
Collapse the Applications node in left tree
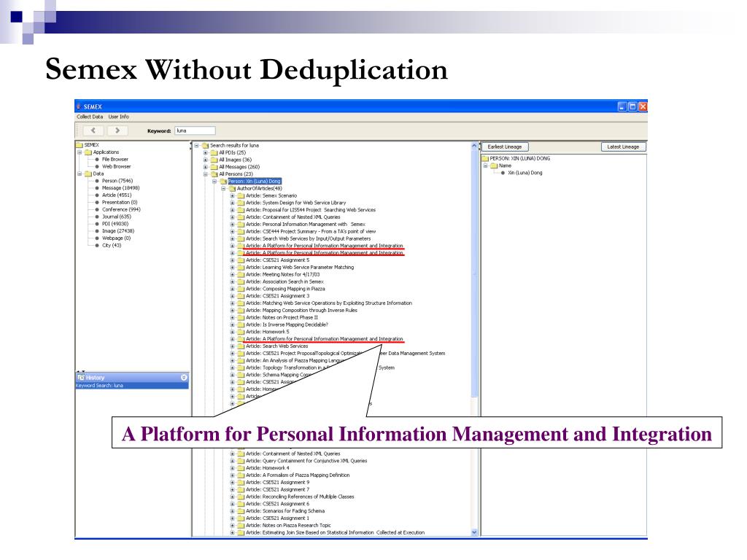coord(80,152)
